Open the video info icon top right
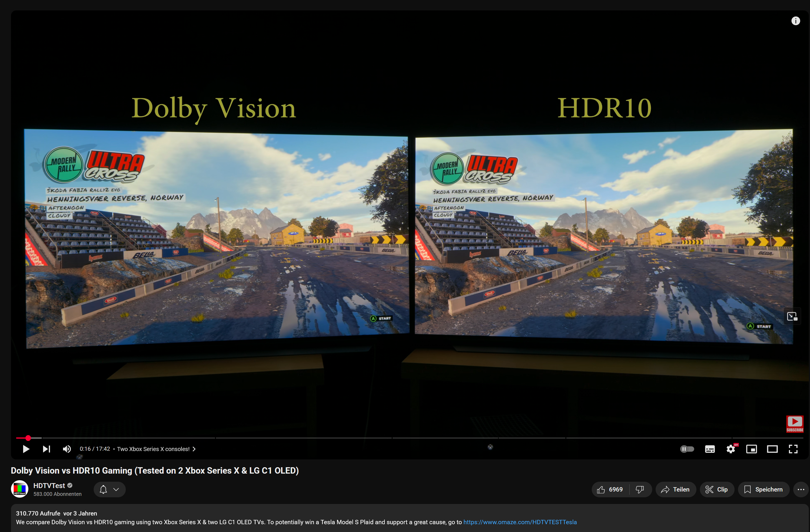Screen dimensions: 810x532 pos(796,21)
